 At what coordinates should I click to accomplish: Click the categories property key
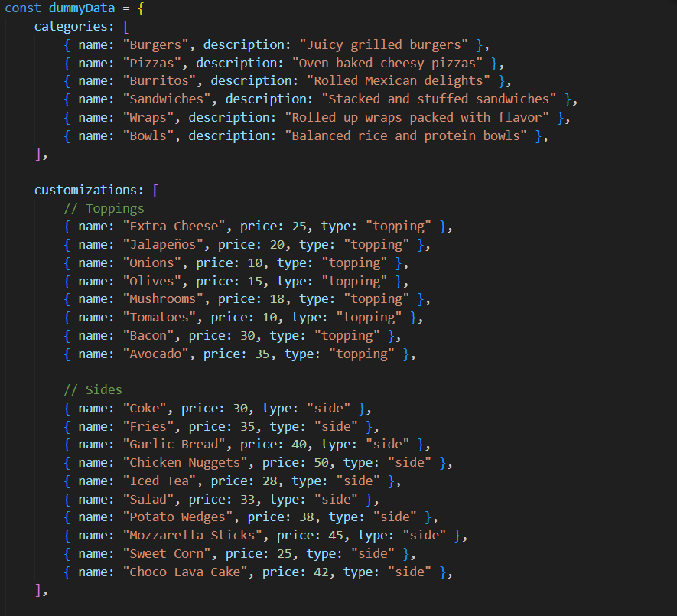click(x=71, y=27)
